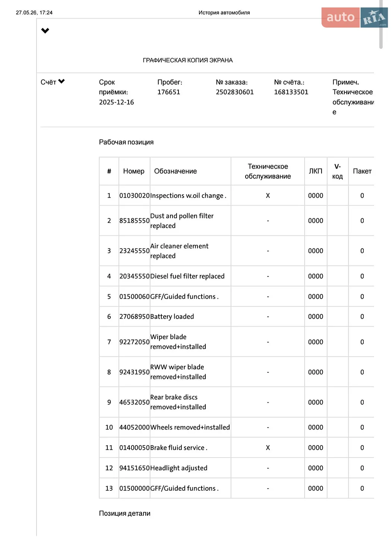Click the Счёт label

click(48, 82)
